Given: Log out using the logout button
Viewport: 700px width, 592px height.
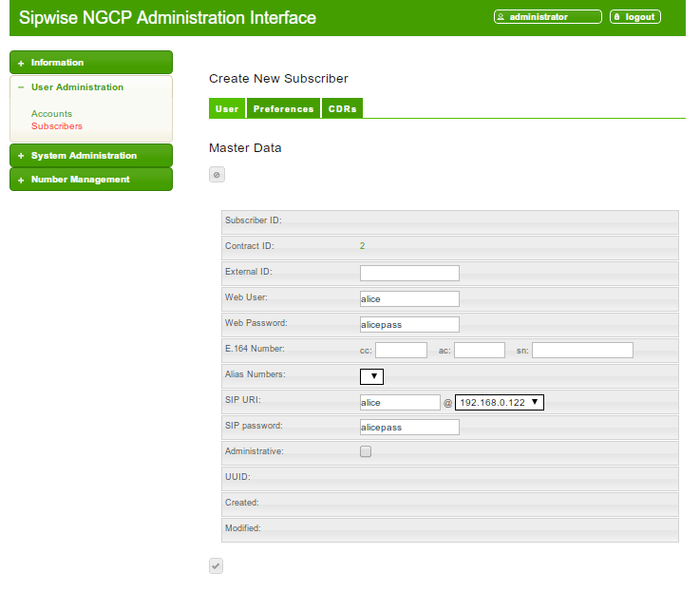Looking at the screenshot, I should (634, 17).
